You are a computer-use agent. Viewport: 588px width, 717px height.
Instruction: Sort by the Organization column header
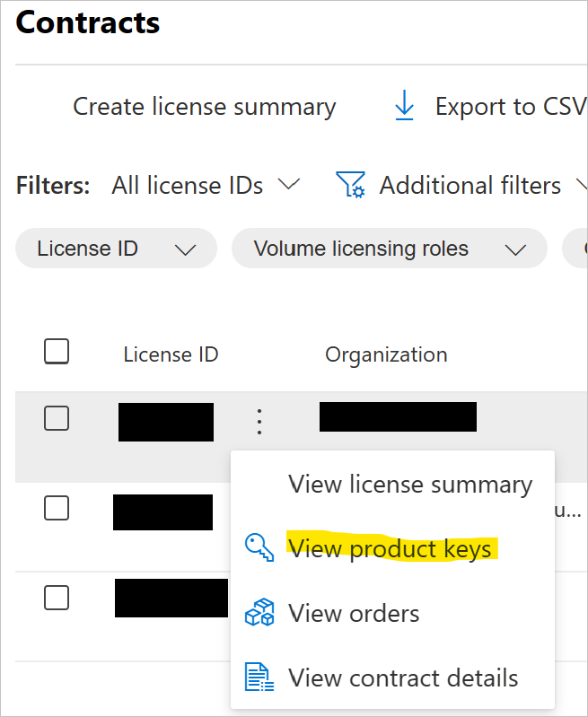click(x=386, y=354)
